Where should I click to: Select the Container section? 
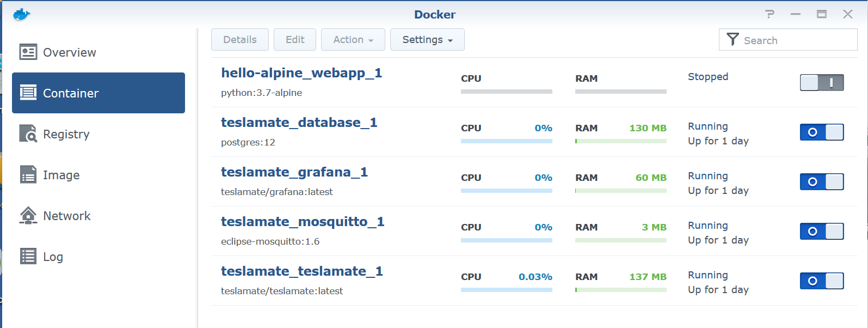tap(99, 93)
